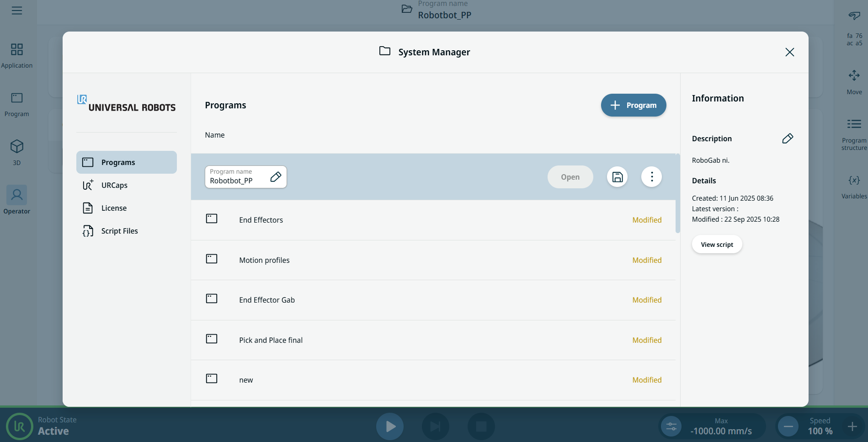Close the System Manager dialog
Screen dimensions: 868x442
pos(789,52)
